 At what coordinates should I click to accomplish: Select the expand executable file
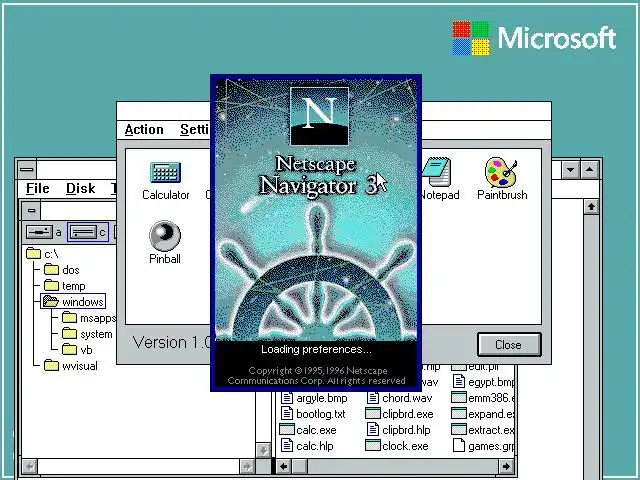pyautogui.click(x=483, y=414)
